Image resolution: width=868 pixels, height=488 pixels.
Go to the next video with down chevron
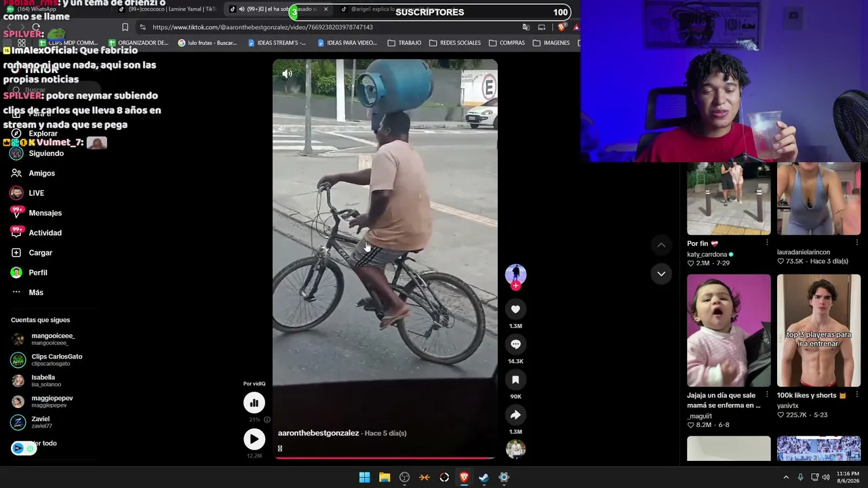tap(661, 274)
